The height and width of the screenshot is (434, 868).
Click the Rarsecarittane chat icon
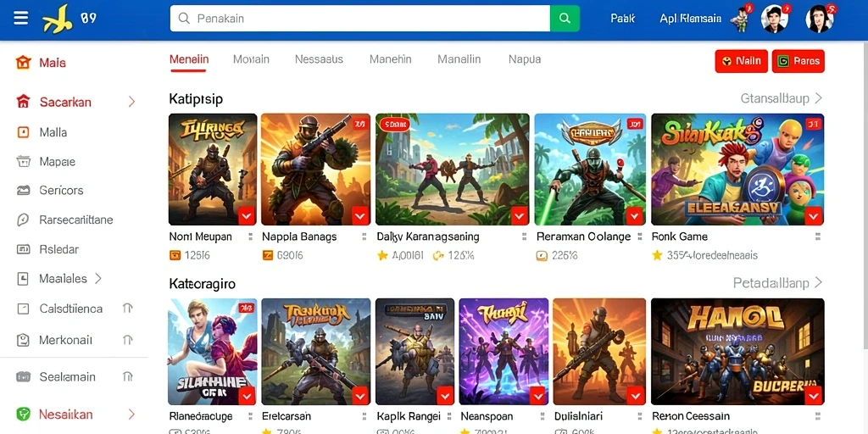(23, 220)
